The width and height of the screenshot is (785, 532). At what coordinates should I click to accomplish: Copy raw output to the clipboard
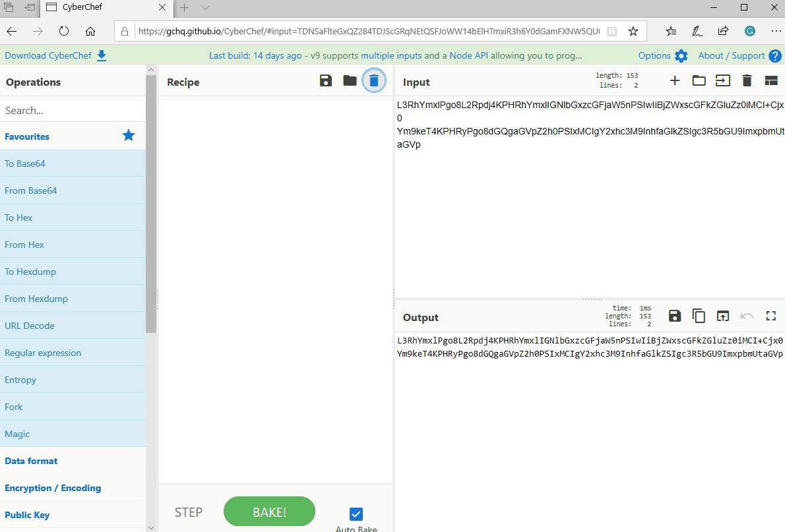[699, 316]
